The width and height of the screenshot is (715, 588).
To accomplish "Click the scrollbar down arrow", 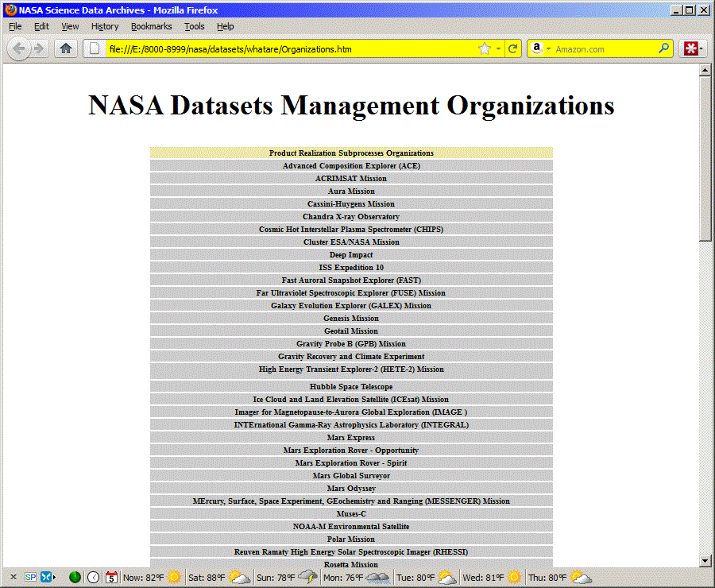I will (705, 561).
